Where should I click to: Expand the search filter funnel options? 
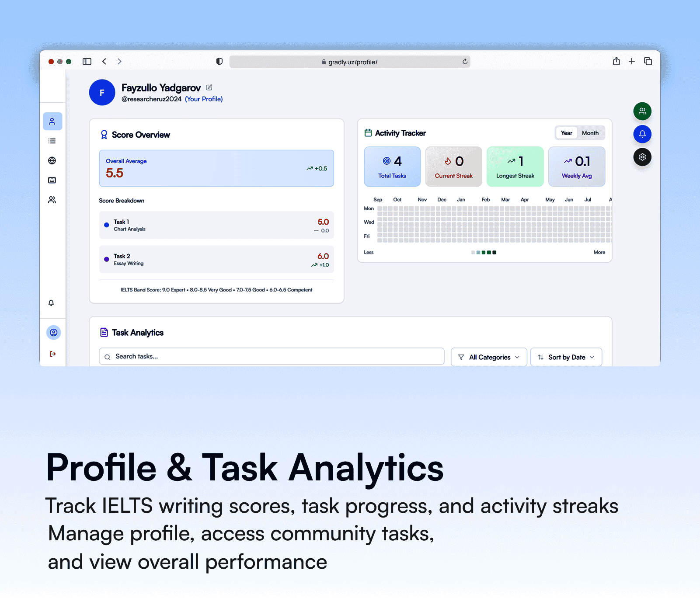[x=462, y=357]
